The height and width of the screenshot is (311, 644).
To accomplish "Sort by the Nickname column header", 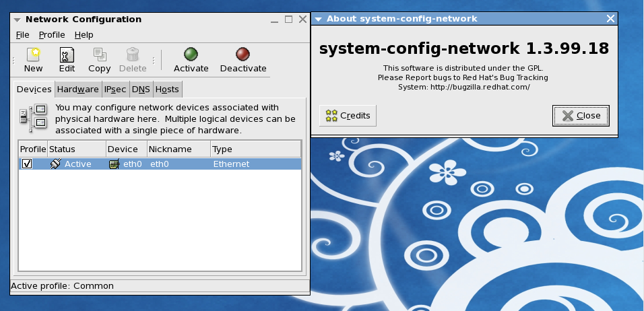I will 179,149.
